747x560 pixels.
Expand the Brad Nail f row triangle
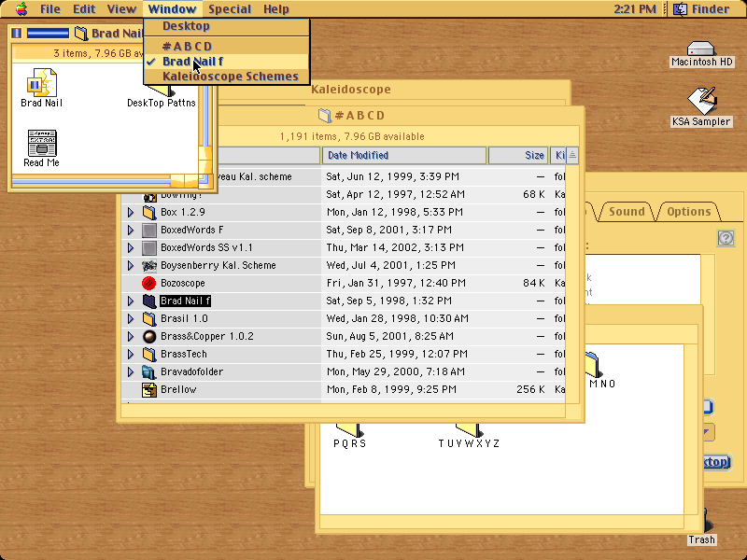(x=131, y=301)
